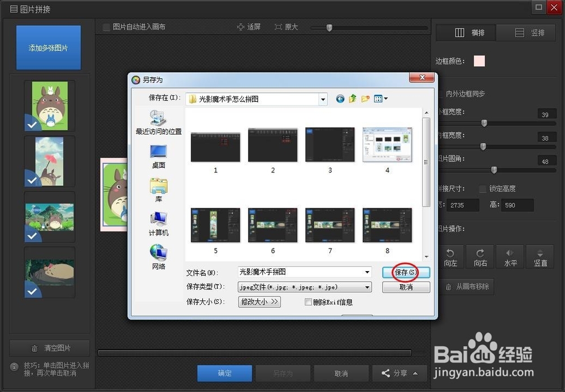Screen dimensions: 565x392
Task: Open the 保存类型 file type dropdown
Action: pyautogui.click(x=368, y=287)
